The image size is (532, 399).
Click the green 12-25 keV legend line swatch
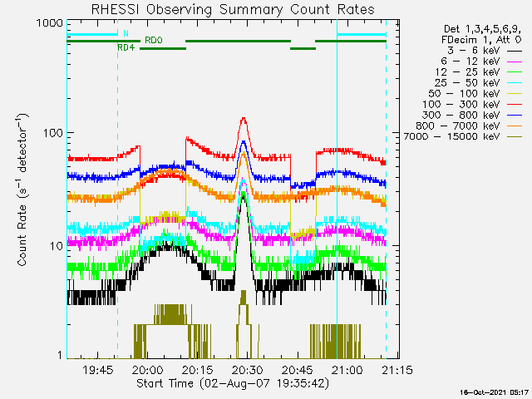pos(515,72)
